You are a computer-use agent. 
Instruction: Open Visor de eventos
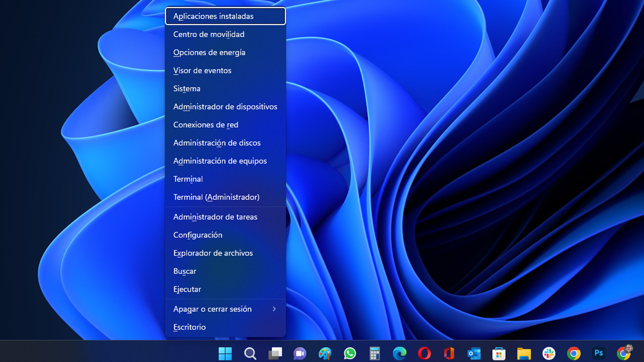pyautogui.click(x=225, y=70)
